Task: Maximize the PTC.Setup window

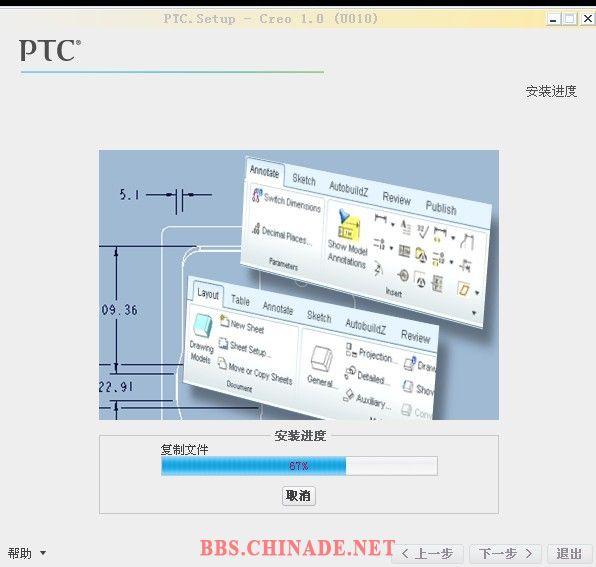Action: click(570, 19)
